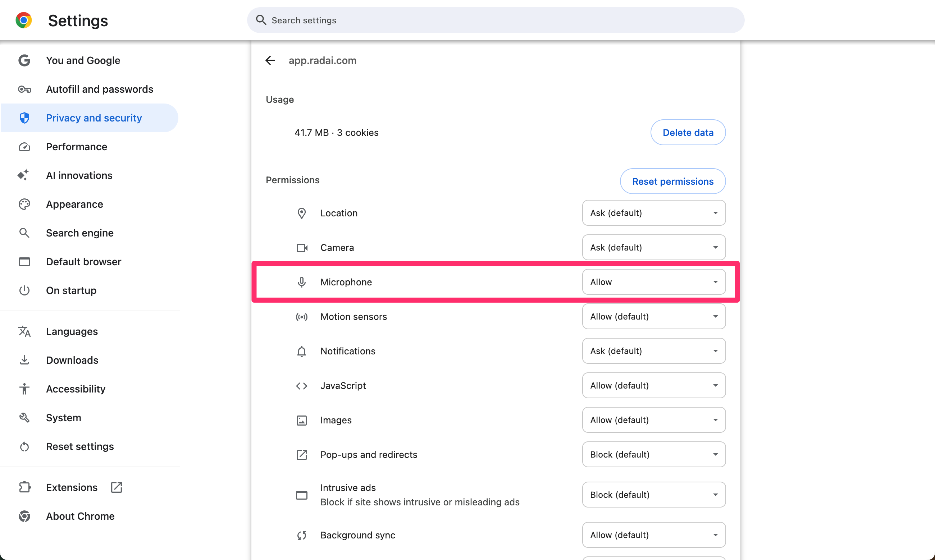The image size is (935, 560).
Task: Click the Motion sensors icon
Action: point(302,317)
